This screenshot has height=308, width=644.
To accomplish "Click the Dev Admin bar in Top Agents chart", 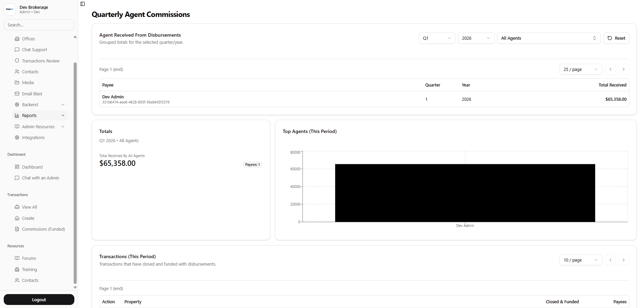I will click(465, 193).
